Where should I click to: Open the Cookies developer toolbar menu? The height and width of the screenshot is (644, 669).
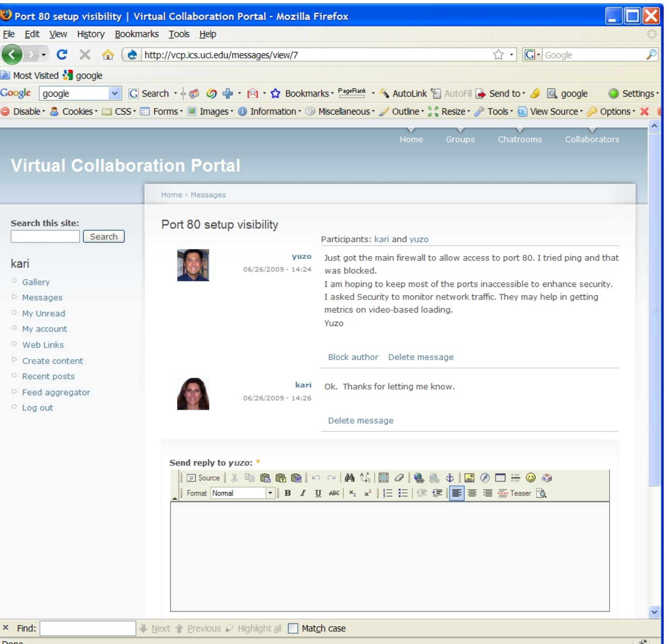[x=74, y=111]
